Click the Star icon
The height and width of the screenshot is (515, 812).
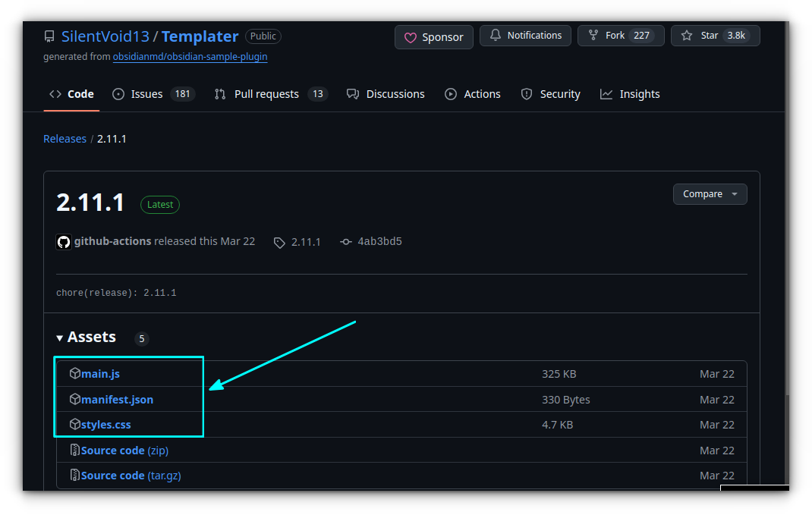pyautogui.click(x=687, y=36)
